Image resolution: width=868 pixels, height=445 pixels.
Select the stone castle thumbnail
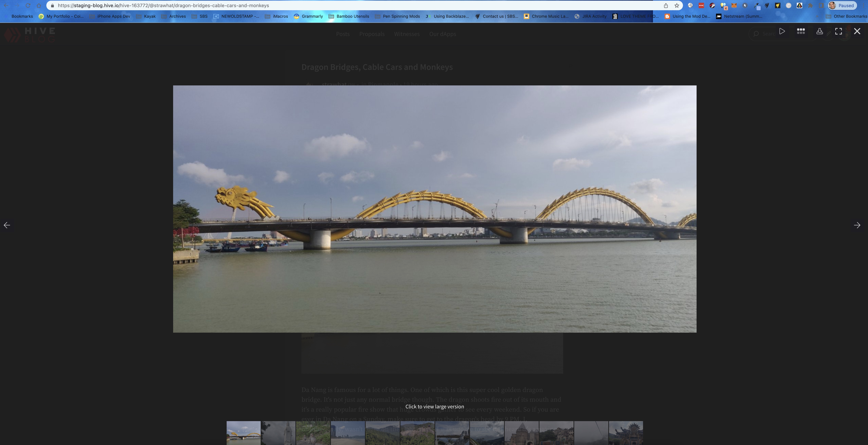(521, 433)
